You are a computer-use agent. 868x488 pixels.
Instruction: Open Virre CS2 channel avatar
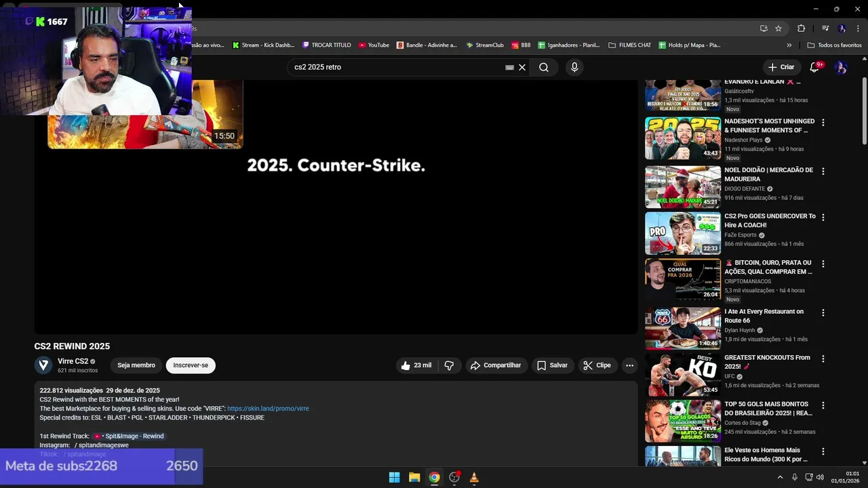[43, 365]
